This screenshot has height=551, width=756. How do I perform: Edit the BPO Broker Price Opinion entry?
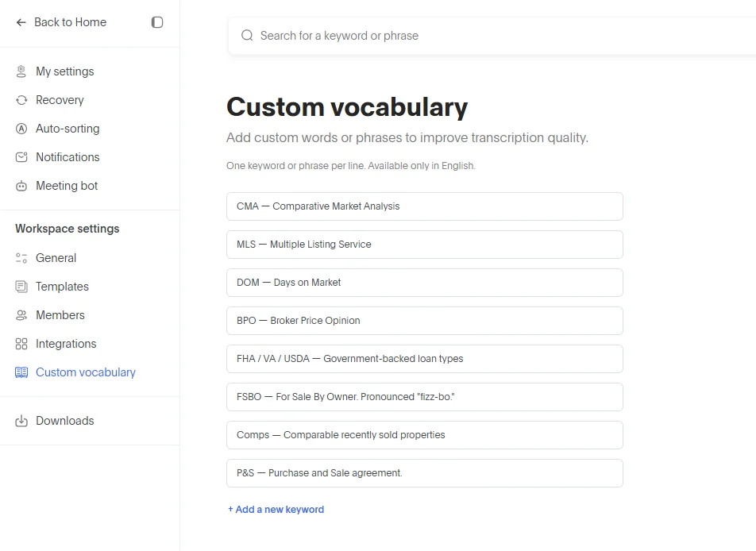point(425,321)
